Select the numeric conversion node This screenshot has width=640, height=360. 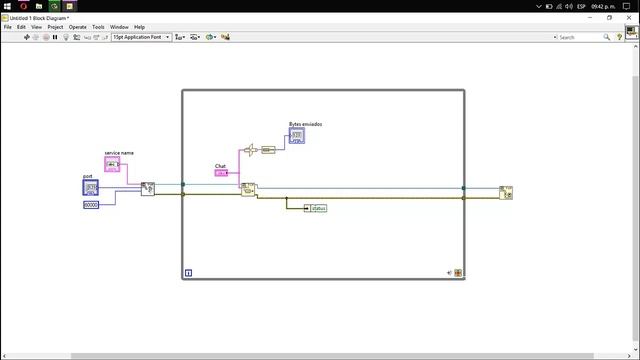pyautogui.click(x=268, y=150)
